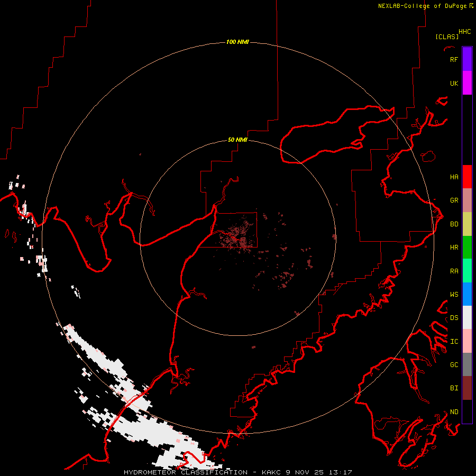This screenshot has width=476, height=476.
Task: Click the '9 NOV 25' date text
Action: point(305,472)
